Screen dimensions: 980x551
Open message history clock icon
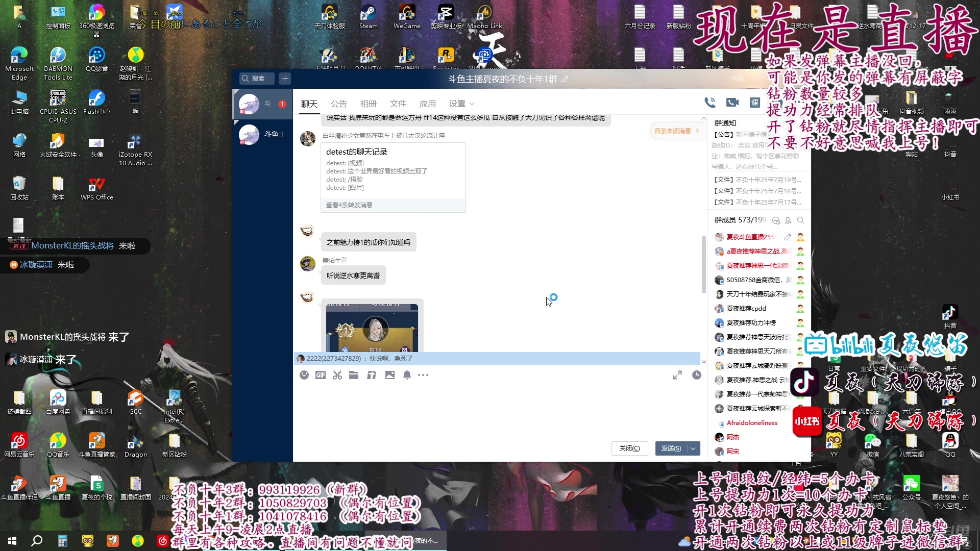697,375
